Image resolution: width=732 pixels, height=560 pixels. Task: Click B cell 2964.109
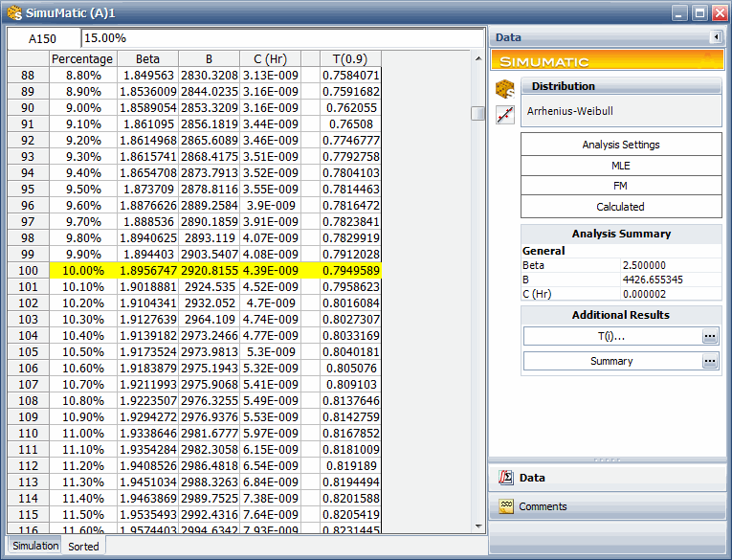(210, 320)
